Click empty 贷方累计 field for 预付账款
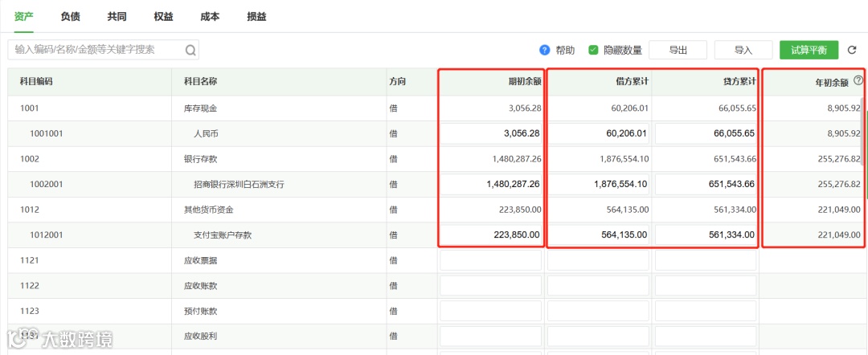The height and width of the screenshot is (355, 868). [706, 312]
